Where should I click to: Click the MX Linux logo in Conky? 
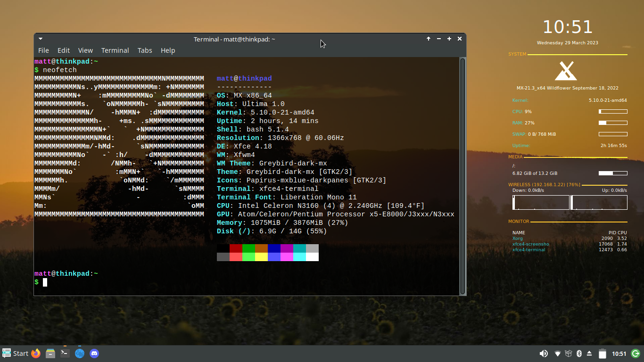pos(566,71)
